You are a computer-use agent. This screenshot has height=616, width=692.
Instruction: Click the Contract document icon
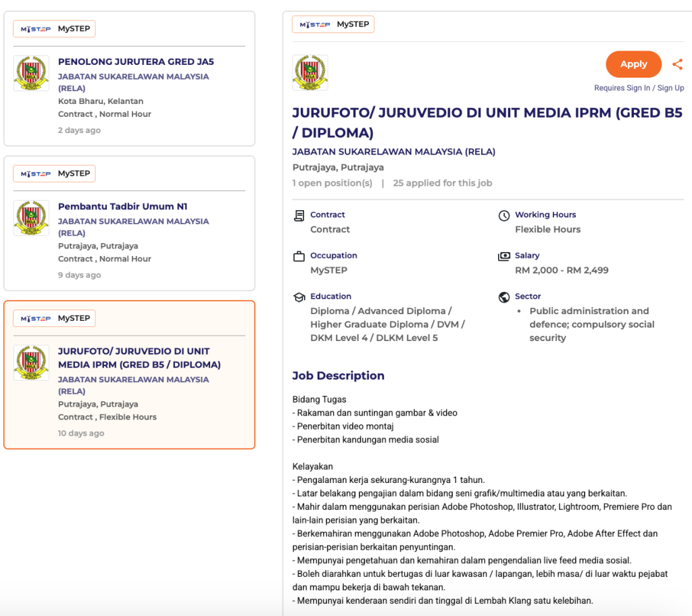pos(299,215)
